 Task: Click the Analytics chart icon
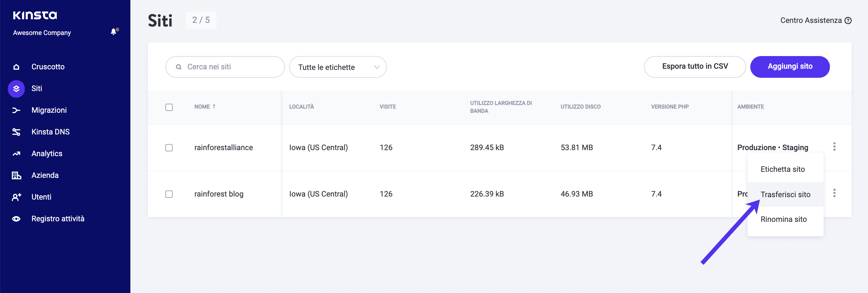[x=16, y=154]
